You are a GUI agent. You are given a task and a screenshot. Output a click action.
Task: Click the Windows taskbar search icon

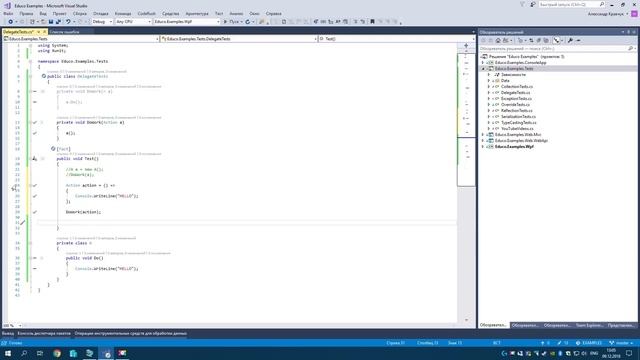click(24, 353)
